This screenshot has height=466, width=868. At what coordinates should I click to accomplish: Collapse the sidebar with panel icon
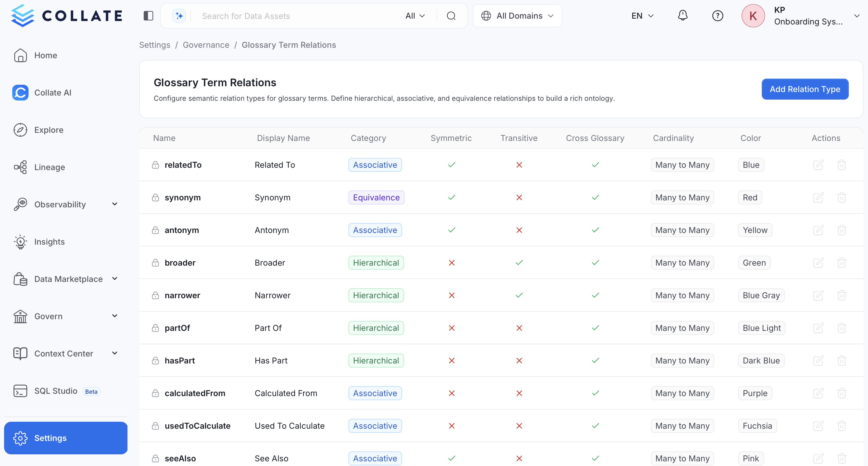[x=148, y=15]
